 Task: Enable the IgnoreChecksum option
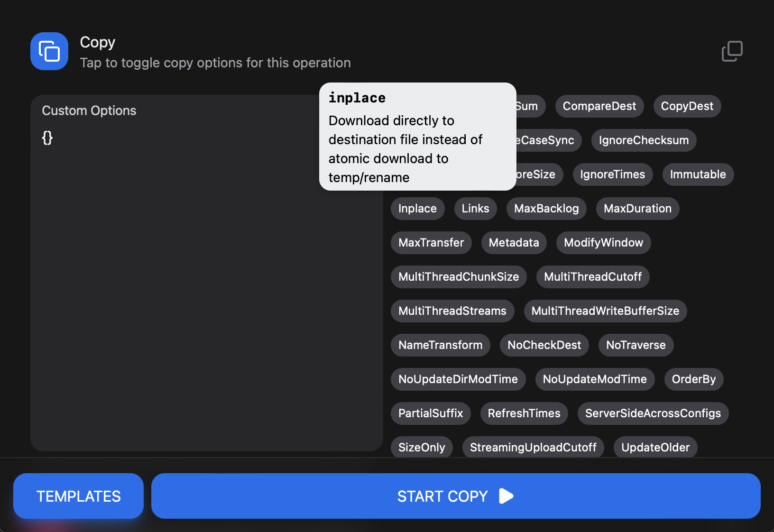(644, 140)
